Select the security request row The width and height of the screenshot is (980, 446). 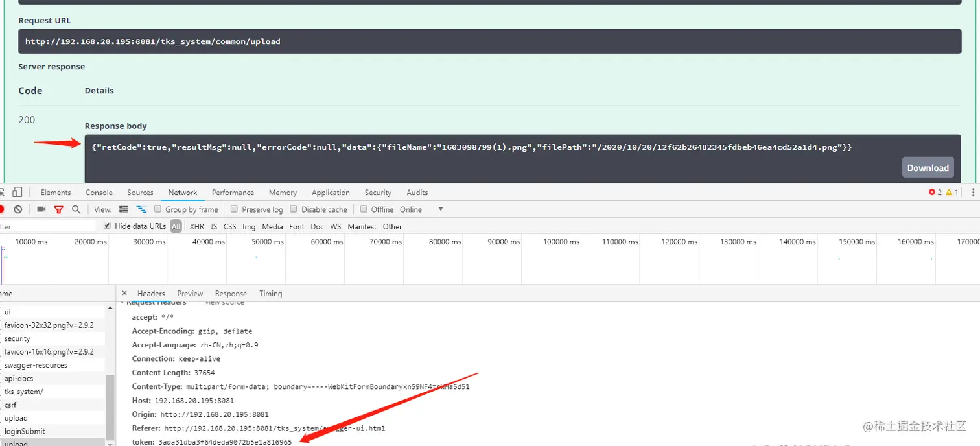52,338
